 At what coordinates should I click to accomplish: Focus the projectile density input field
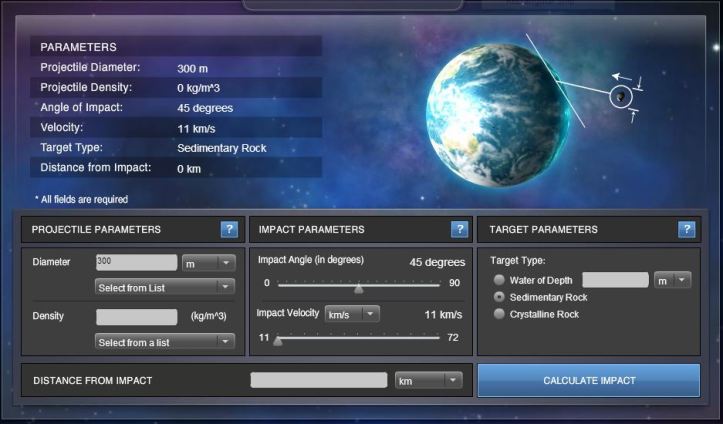pyautogui.click(x=136, y=316)
